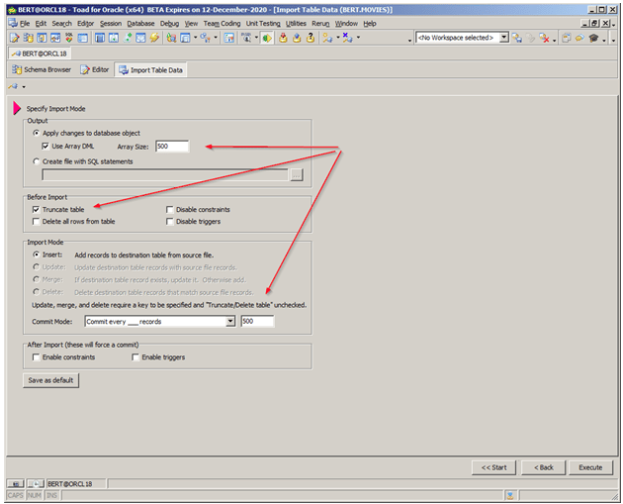Open the Database menu
The image size is (623, 504).
[141, 23]
